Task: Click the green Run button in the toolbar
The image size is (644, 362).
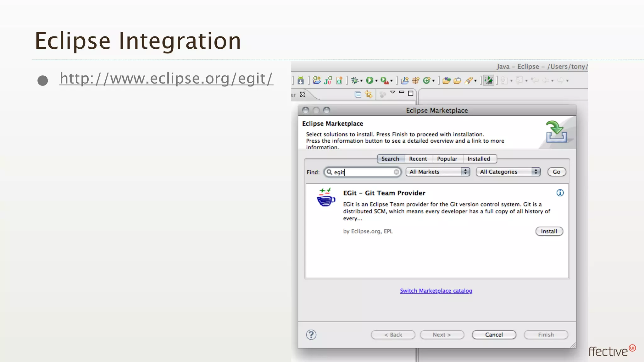Action: click(369, 80)
